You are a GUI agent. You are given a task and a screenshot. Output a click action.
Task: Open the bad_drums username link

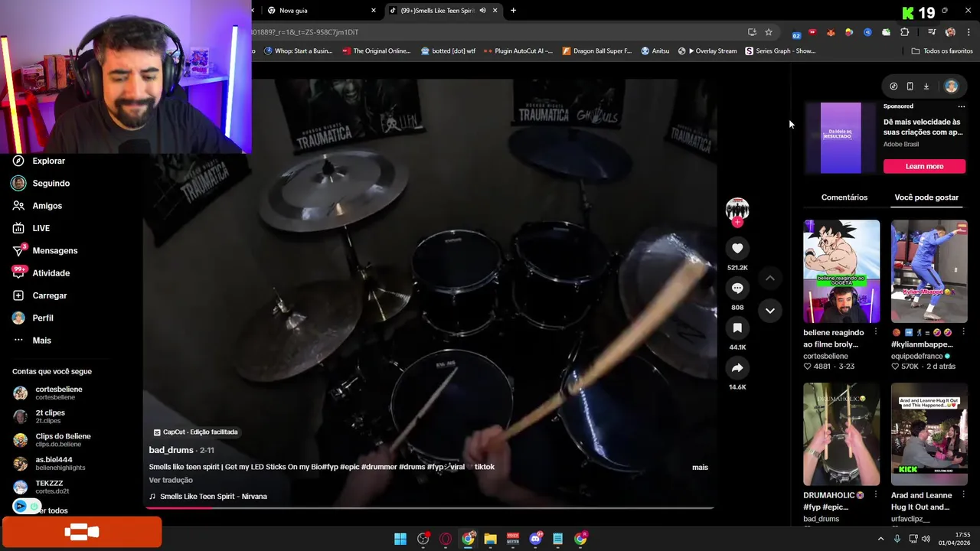[171, 450]
